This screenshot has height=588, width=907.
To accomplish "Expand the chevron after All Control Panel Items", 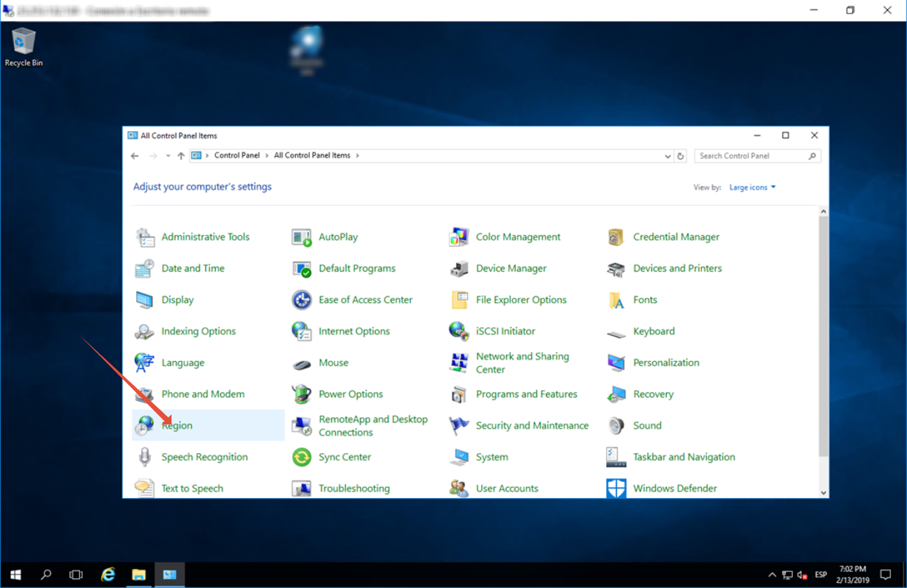I will 357,156.
